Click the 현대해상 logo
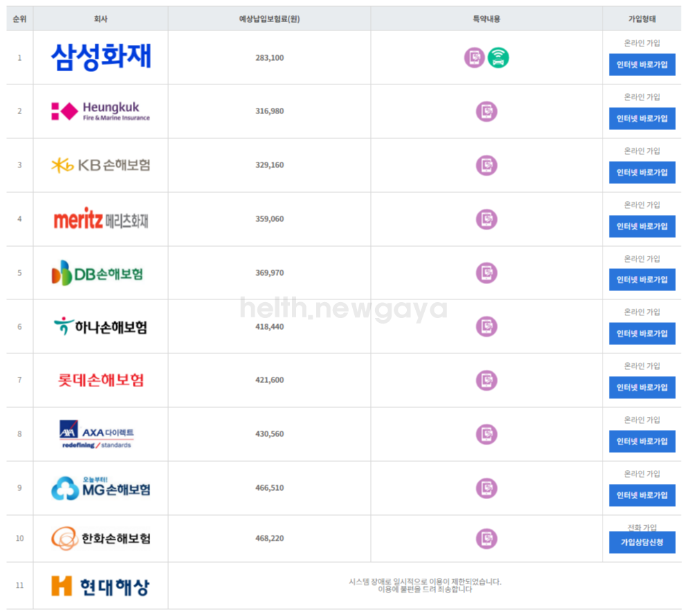Screen dimensions: 687x616 100,586
